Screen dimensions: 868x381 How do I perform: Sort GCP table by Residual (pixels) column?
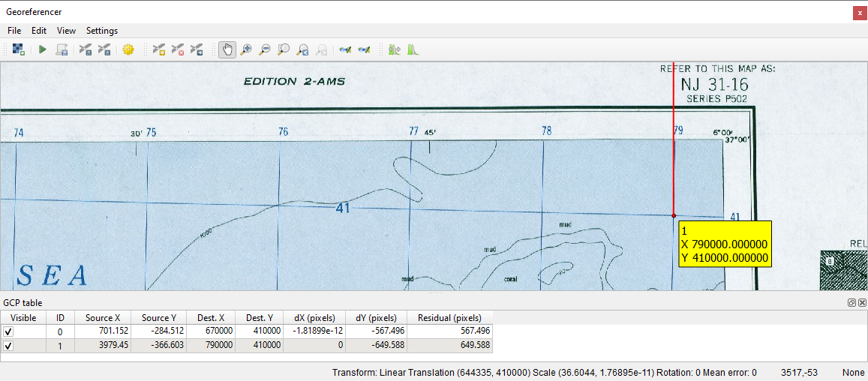(x=449, y=317)
